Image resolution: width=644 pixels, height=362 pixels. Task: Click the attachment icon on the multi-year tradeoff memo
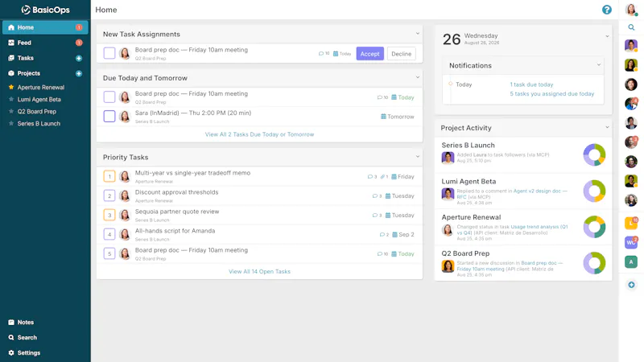tap(382, 176)
